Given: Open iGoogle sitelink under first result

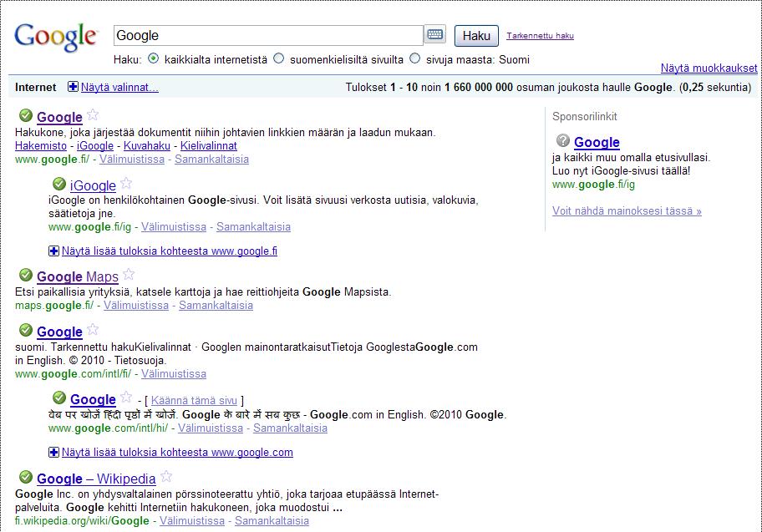Looking at the screenshot, I should (x=95, y=146).
